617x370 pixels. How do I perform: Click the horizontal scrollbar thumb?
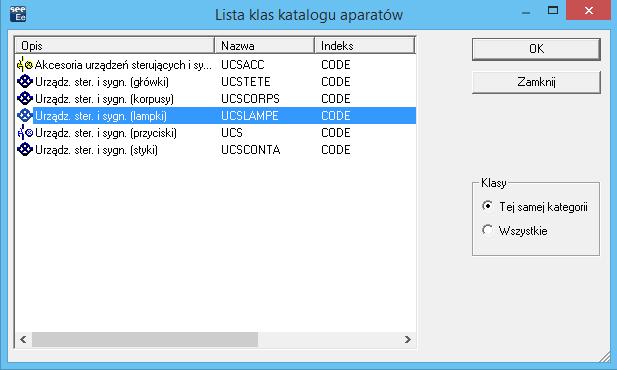pos(145,339)
